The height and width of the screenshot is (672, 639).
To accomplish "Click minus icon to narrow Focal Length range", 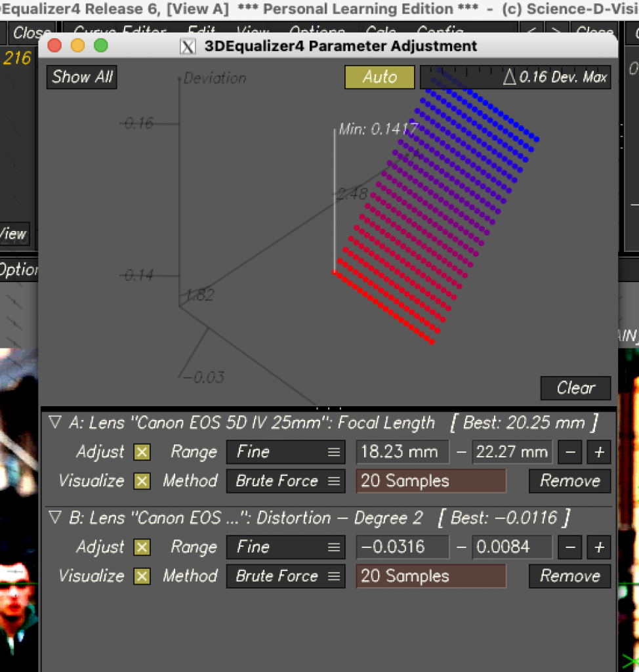I will 570,452.
